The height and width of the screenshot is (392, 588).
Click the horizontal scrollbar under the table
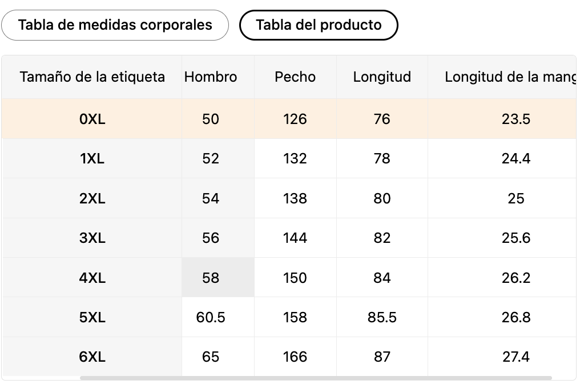coord(316,378)
